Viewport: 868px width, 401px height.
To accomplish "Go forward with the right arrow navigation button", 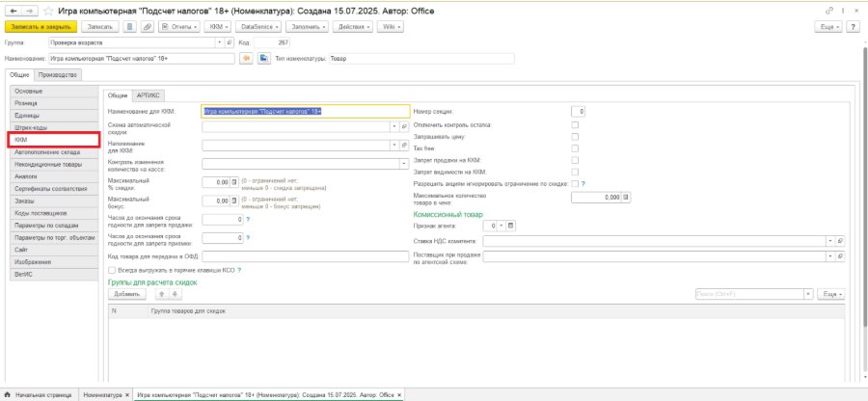I will click(x=29, y=11).
